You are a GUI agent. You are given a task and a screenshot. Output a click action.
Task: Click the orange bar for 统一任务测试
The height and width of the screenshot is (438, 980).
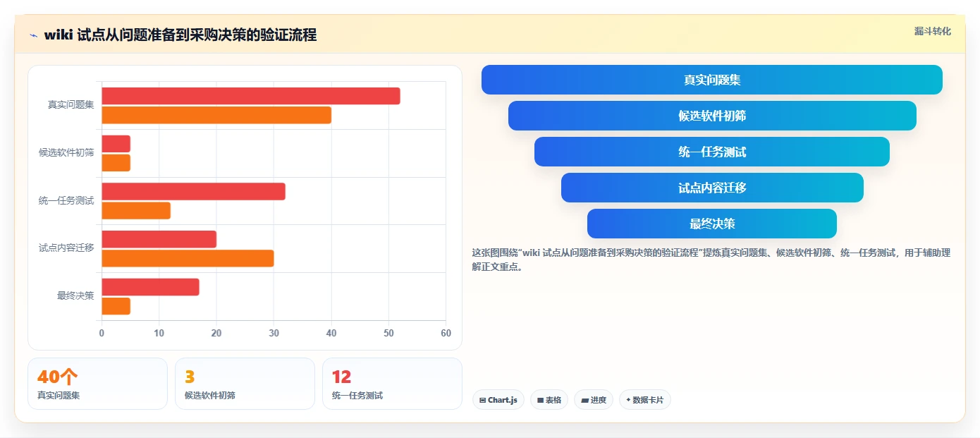(x=136, y=210)
